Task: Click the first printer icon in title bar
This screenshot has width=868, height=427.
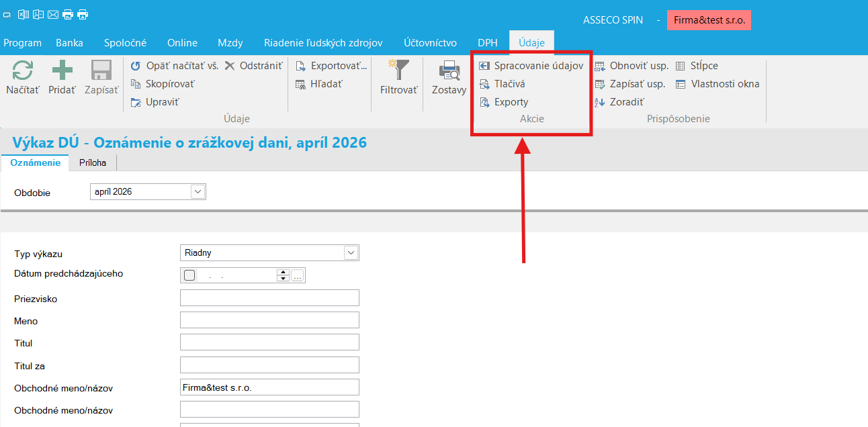Action: tap(68, 14)
